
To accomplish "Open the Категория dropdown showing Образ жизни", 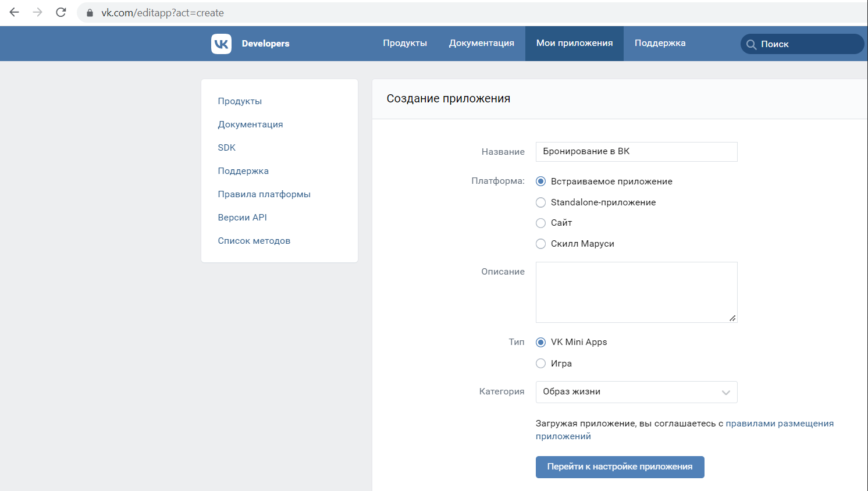I will coord(636,392).
